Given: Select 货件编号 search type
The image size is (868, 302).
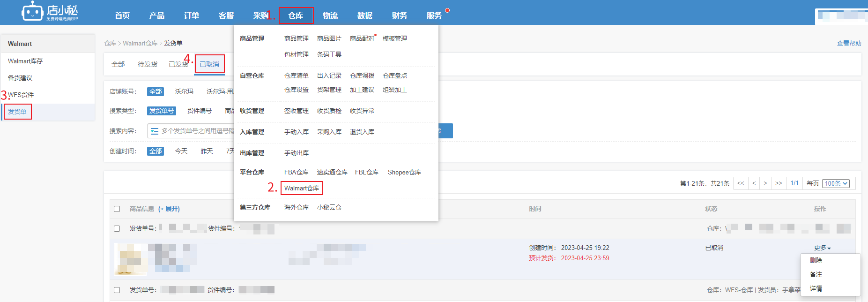Looking at the screenshot, I should point(200,111).
